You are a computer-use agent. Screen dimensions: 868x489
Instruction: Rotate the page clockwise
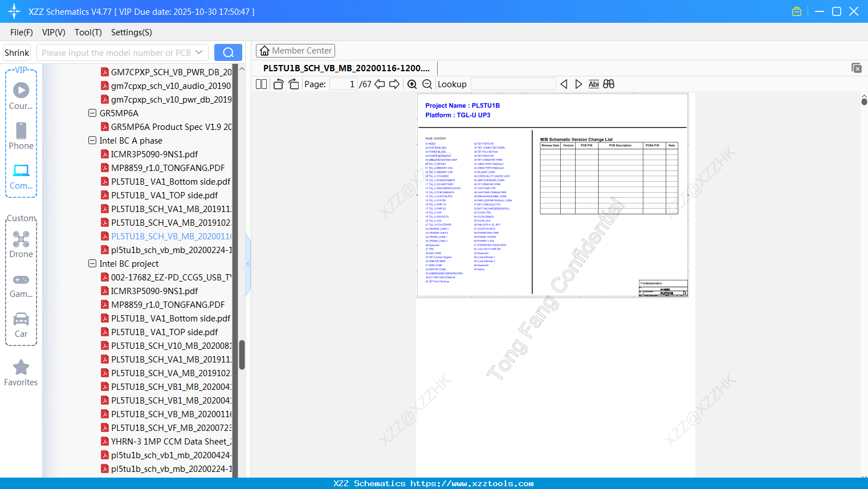[294, 84]
